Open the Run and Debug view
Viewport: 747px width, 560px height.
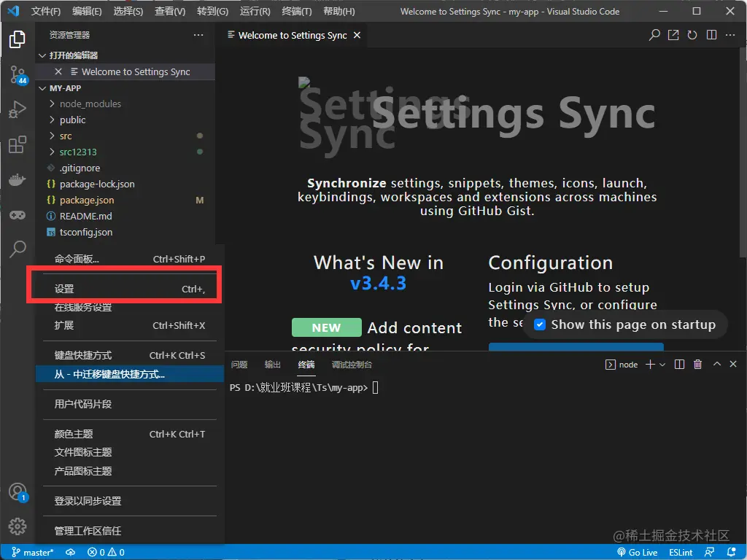pos(18,109)
